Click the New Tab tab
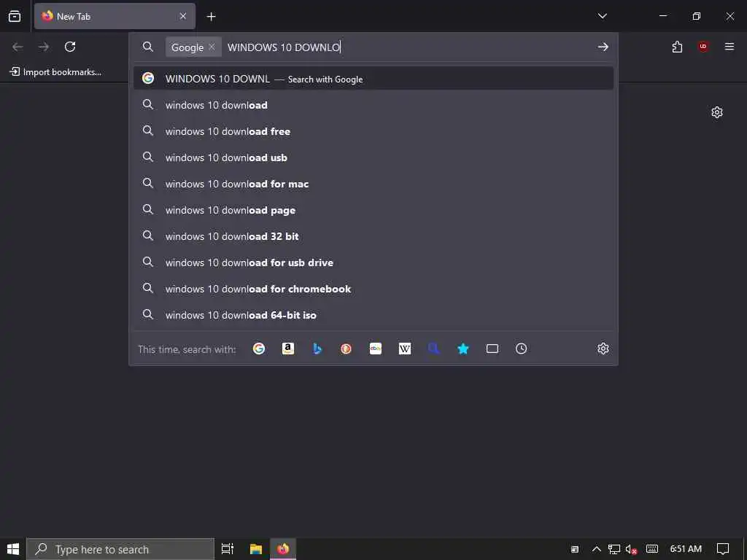The image size is (747, 560). [115, 16]
